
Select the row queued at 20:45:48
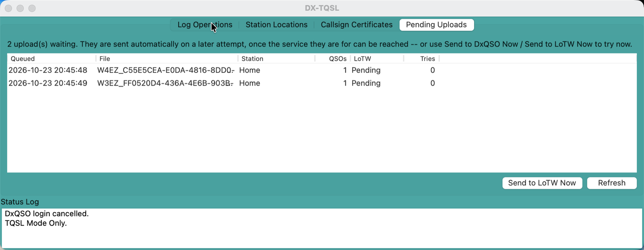[322, 70]
